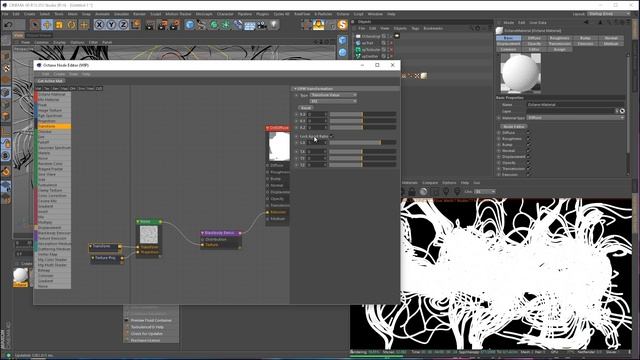Click the Undo arrow icon
This screenshot has width=640, height=360.
pos(8,25)
